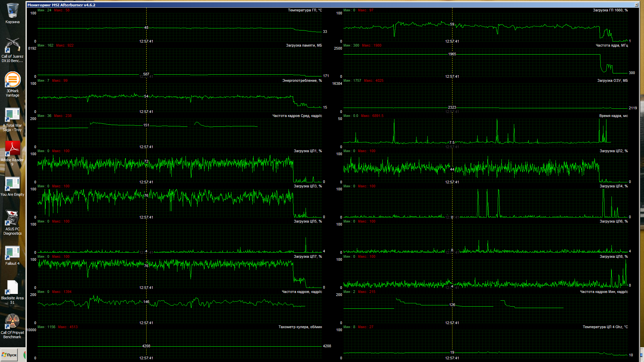Select the Blacksite Area 51 icon
The height and width of the screenshot is (362, 644).
pyautogui.click(x=12, y=288)
